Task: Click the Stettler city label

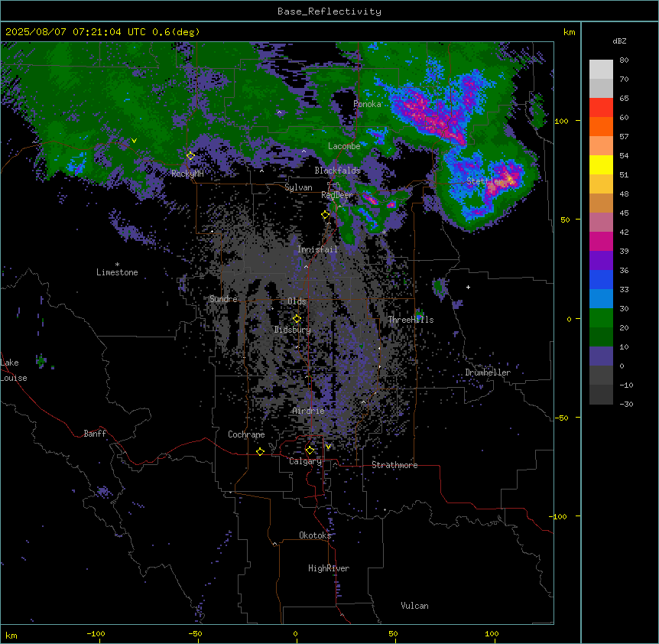Action: click(x=485, y=181)
